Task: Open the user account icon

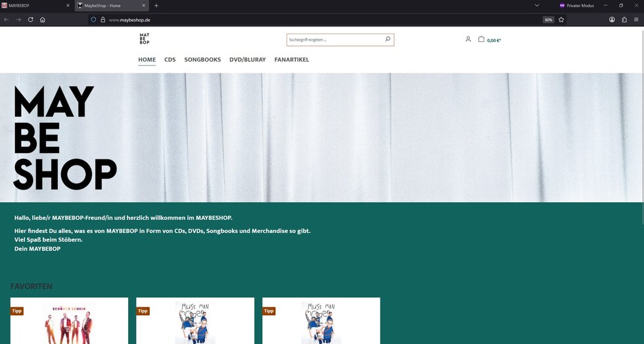Action: [x=468, y=39]
